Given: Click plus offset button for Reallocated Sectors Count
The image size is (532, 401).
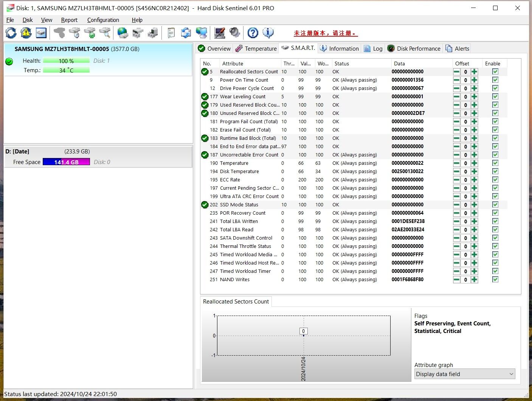Looking at the screenshot, I should 474,71.
